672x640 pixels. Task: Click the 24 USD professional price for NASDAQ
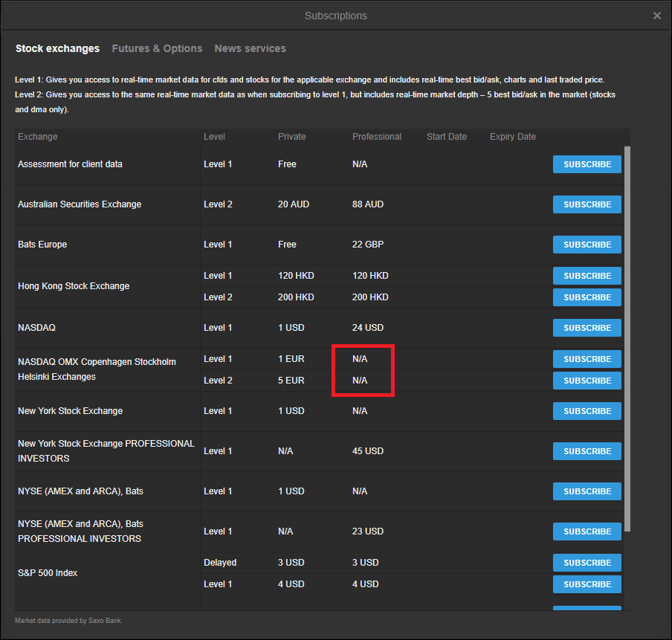pos(368,328)
